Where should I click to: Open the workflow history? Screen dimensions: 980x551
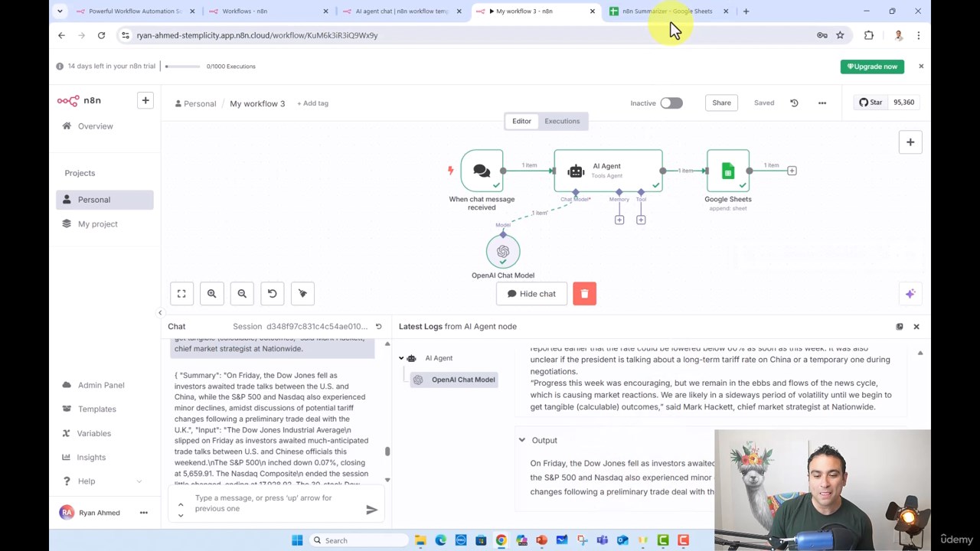[794, 103]
